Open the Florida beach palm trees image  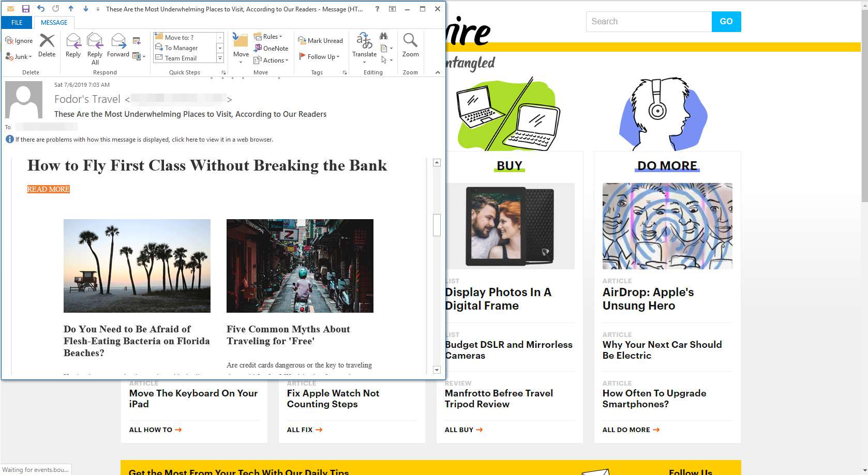coord(137,266)
